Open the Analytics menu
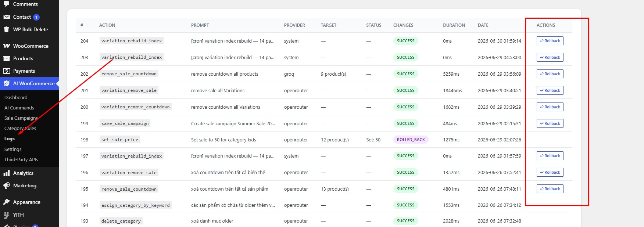644x227 pixels. (23, 173)
